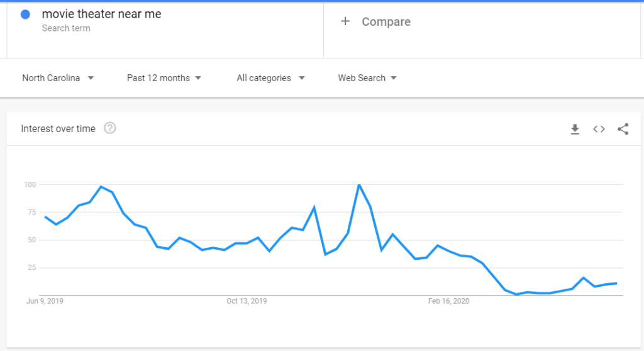The width and height of the screenshot is (644, 351).
Task: Select the Jun 9, 2019 axis label
Action: click(45, 301)
